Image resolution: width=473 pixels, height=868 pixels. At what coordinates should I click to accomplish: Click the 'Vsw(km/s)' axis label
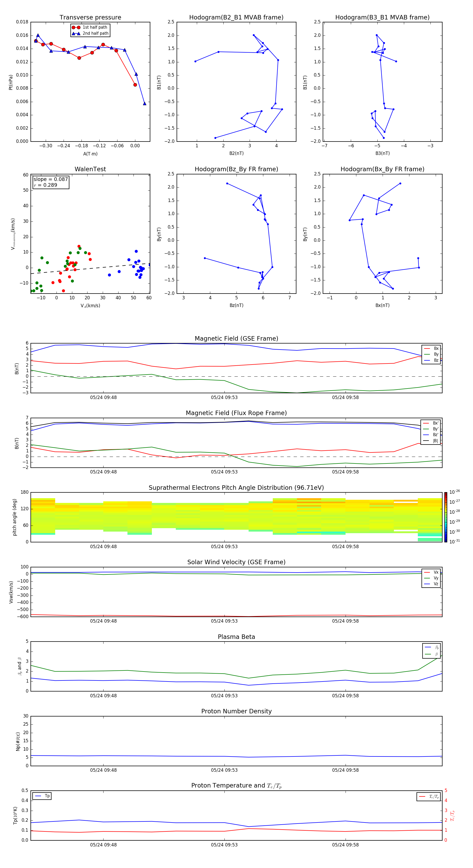(x=11, y=592)
